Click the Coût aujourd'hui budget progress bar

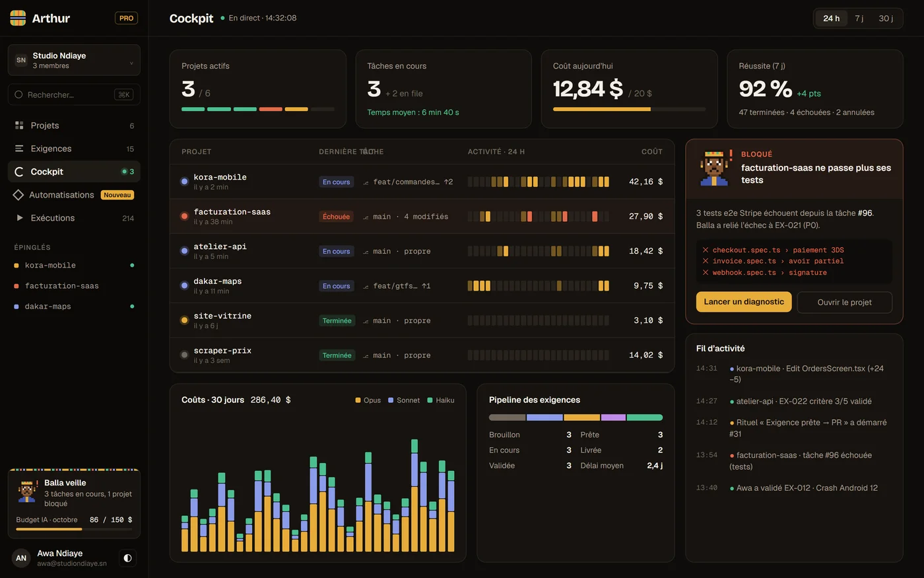629,109
